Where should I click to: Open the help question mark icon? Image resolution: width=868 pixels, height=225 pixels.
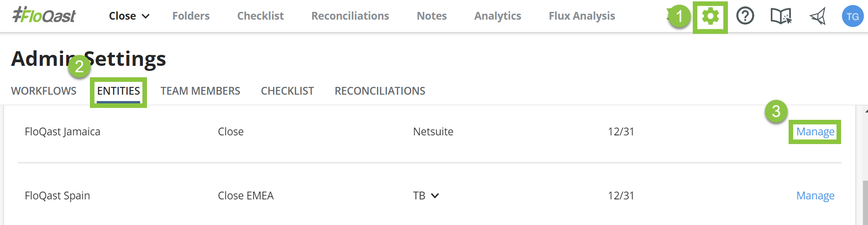click(x=745, y=16)
